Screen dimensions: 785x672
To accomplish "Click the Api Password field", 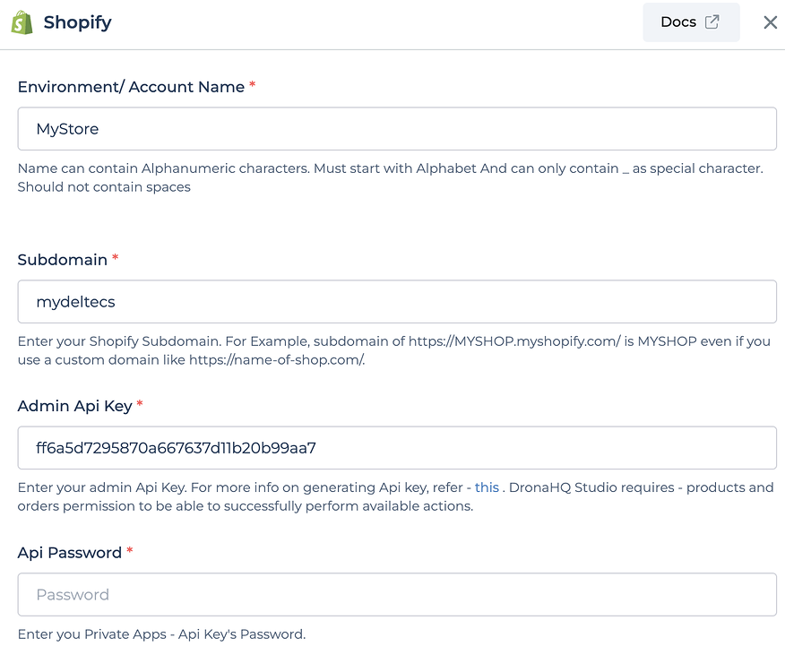I will [397, 594].
